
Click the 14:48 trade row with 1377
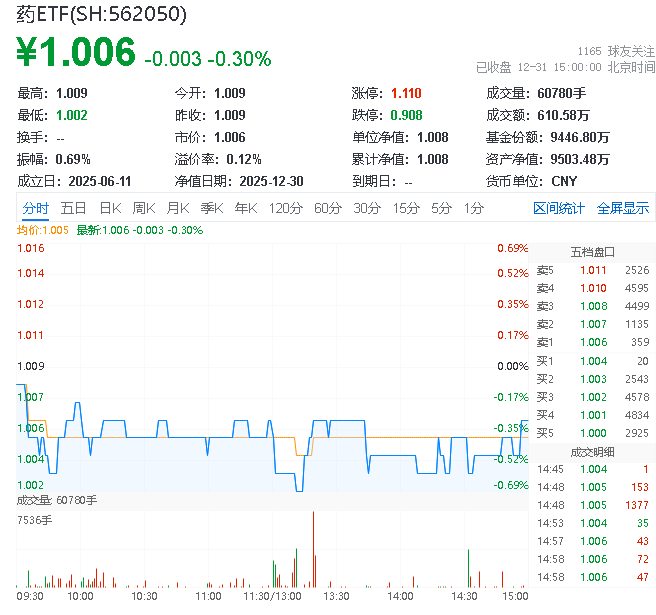[x=592, y=505]
